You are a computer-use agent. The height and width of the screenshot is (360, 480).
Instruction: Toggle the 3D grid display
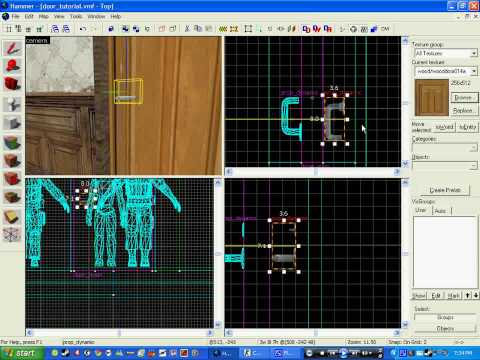(x=19, y=29)
